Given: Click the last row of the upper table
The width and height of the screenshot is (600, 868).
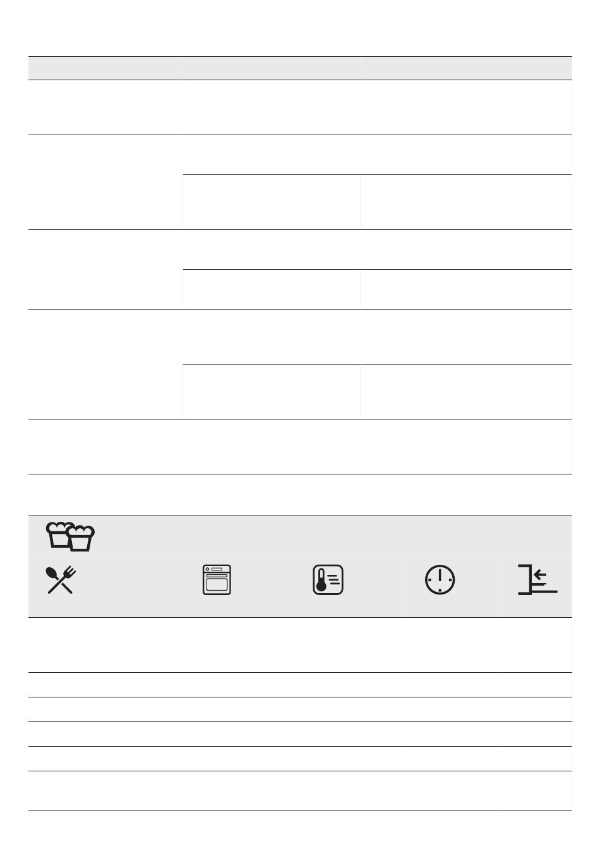Looking at the screenshot, I should pos(300,495).
